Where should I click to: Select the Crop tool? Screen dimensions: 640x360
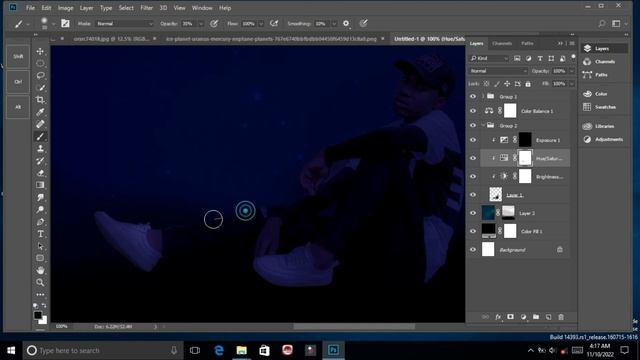click(x=40, y=100)
